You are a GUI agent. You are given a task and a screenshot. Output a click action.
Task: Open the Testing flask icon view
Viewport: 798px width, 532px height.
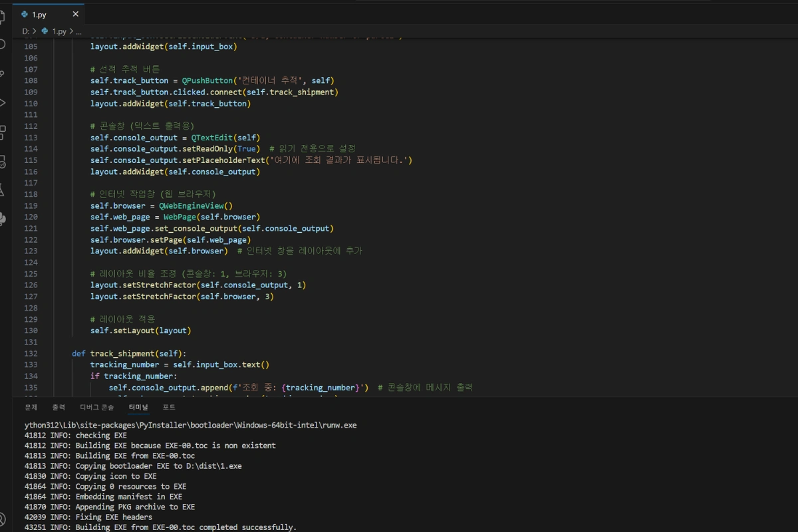click(2, 190)
